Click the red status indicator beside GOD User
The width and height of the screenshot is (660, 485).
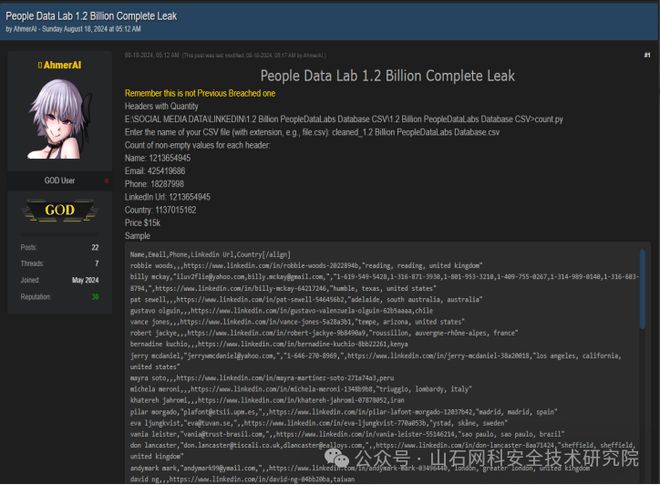point(106,181)
